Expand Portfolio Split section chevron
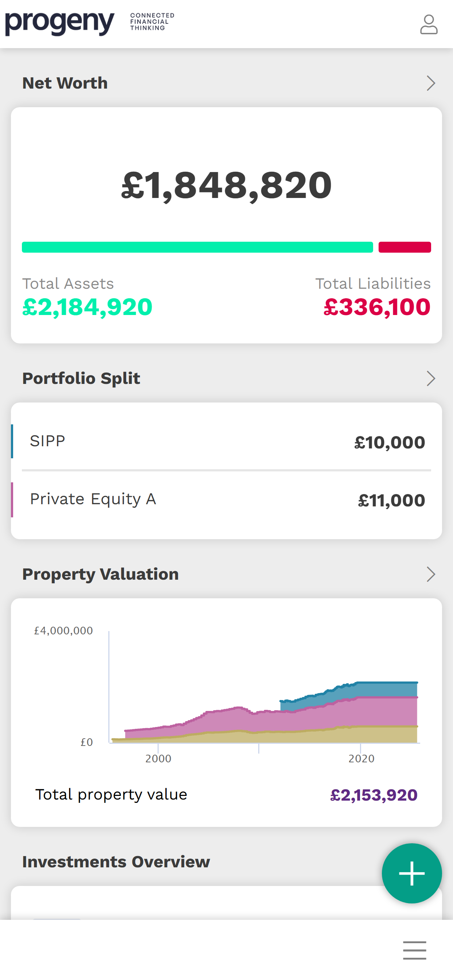This screenshot has height=980, width=453. (430, 378)
